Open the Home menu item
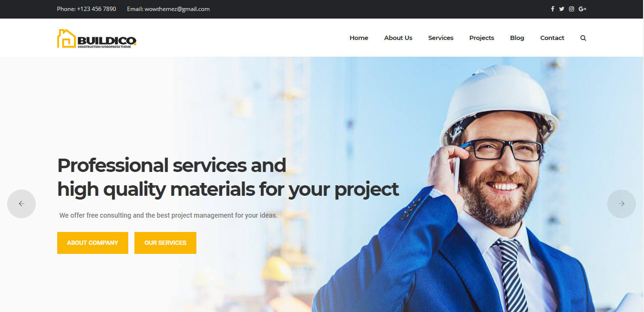The width and height of the screenshot is (644, 312). pyautogui.click(x=359, y=38)
